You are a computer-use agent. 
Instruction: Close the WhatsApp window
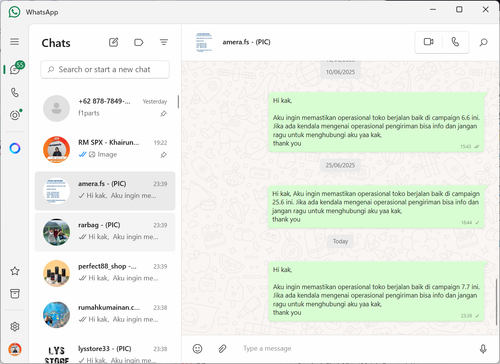pyautogui.click(x=486, y=10)
